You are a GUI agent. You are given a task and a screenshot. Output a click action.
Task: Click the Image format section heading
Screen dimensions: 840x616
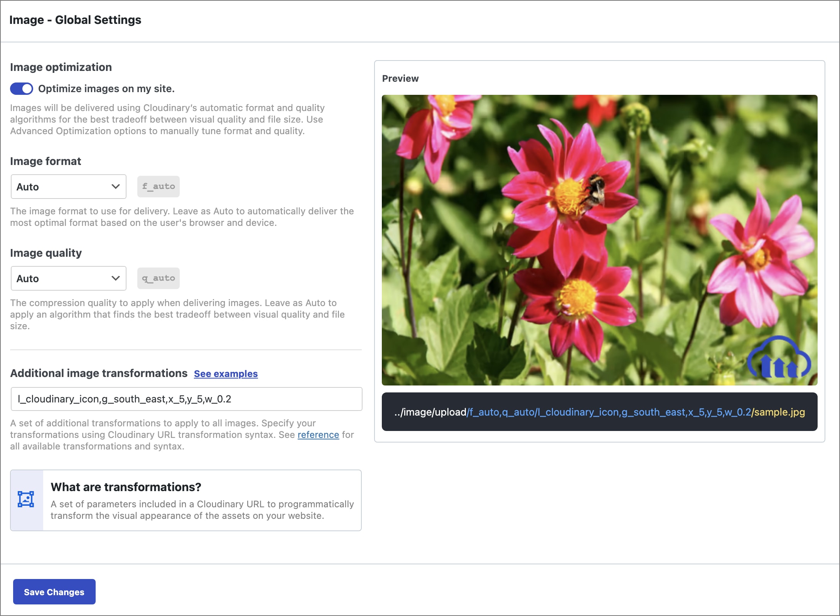[x=46, y=161]
